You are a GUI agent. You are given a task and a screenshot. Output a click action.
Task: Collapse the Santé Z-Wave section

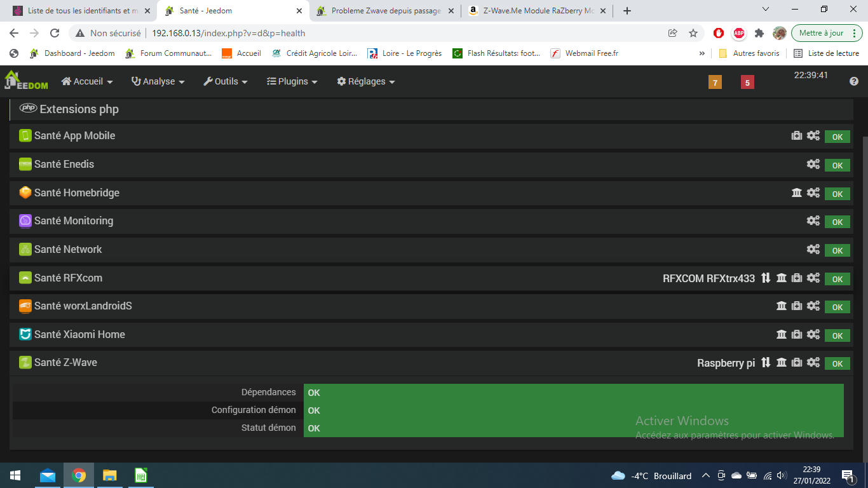tap(65, 362)
